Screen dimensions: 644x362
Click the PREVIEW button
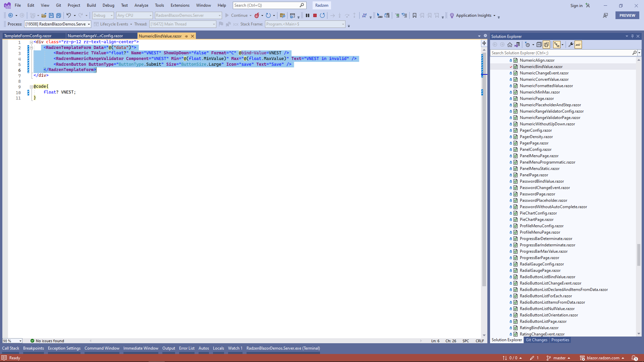[627, 15]
